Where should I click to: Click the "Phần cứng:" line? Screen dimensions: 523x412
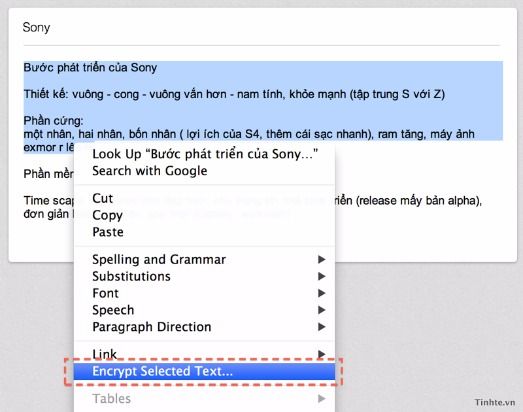click(x=53, y=121)
